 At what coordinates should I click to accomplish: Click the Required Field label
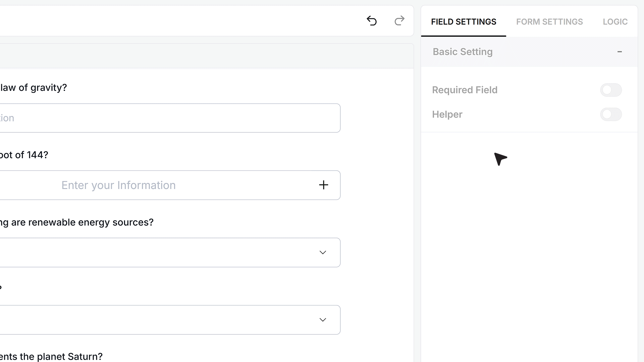pyautogui.click(x=465, y=90)
